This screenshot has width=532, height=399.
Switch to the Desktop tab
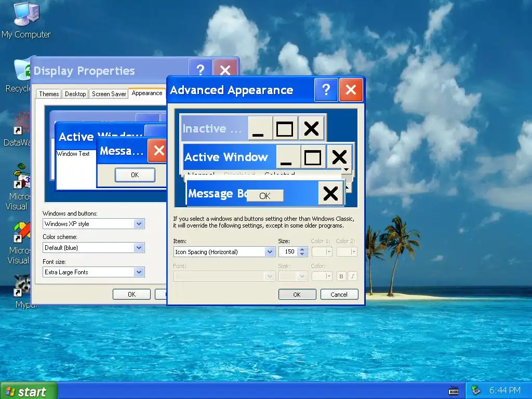coord(75,94)
